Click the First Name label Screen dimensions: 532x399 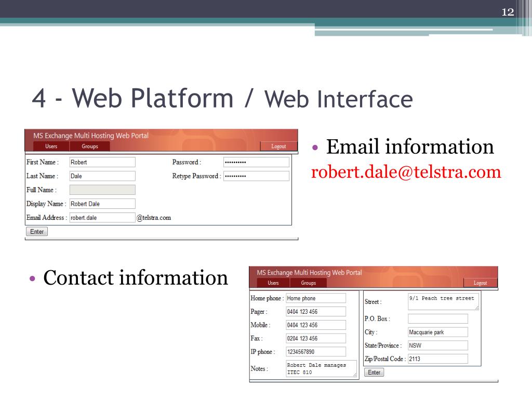pyautogui.click(x=43, y=162)
